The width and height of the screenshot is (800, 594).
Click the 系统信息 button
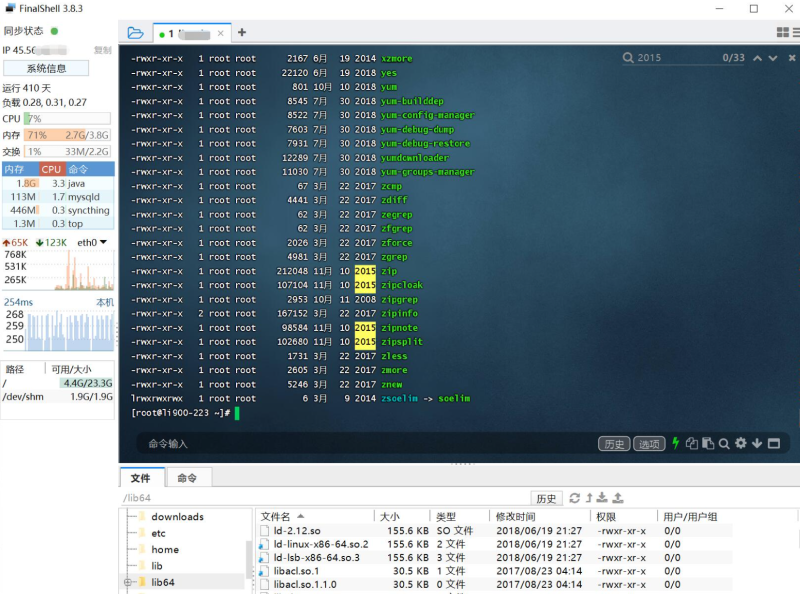46,68
